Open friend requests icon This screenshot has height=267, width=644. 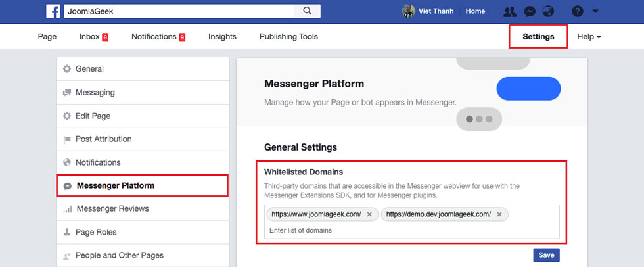point(510,12)
